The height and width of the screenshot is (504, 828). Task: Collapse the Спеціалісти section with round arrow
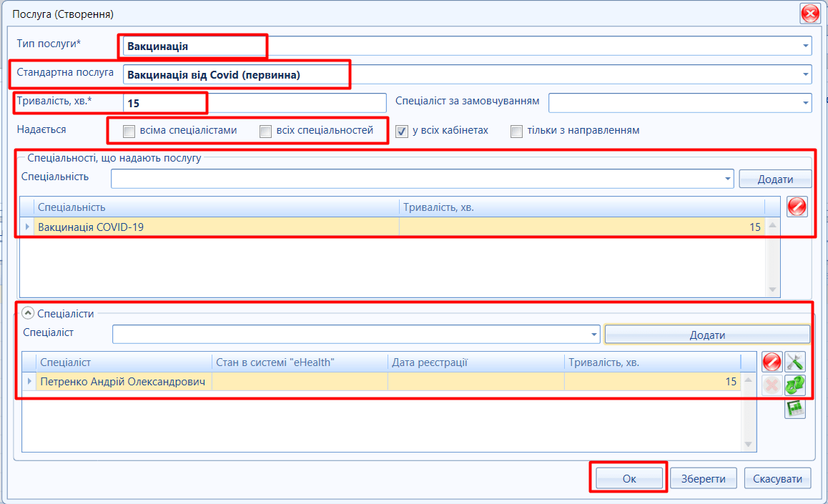[x=28, y=312]
